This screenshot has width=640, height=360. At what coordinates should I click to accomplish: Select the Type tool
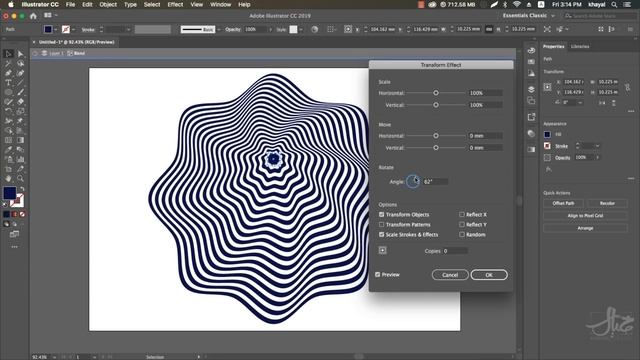8,82
